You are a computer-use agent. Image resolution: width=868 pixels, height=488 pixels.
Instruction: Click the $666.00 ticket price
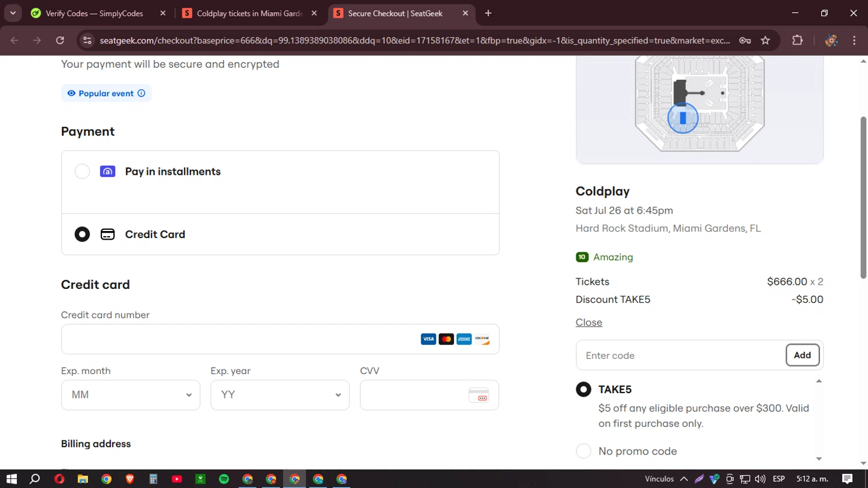[x=787, y=281]
